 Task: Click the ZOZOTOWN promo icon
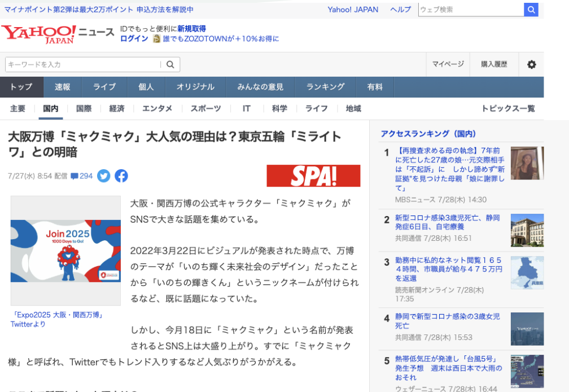click(x=157, y=39)
